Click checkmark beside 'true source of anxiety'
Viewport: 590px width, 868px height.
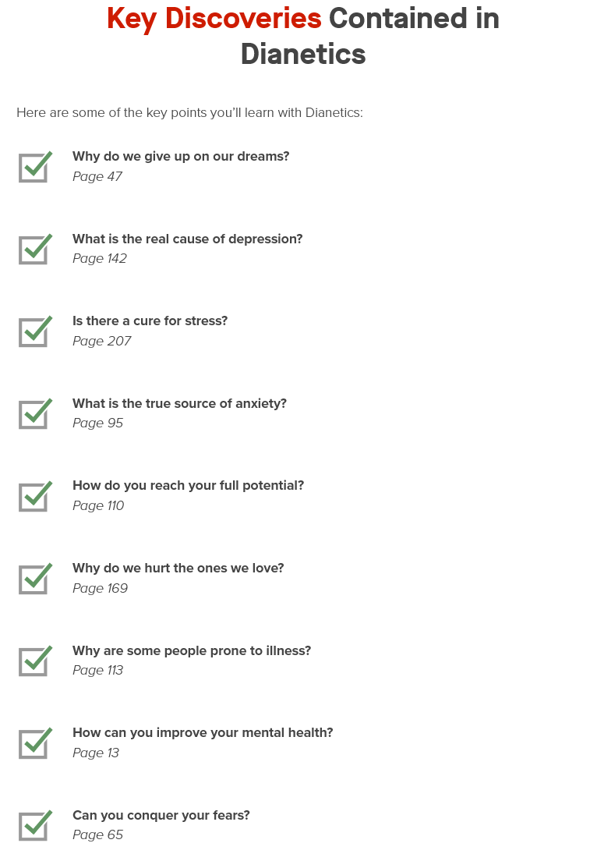[x=34, y=414]
